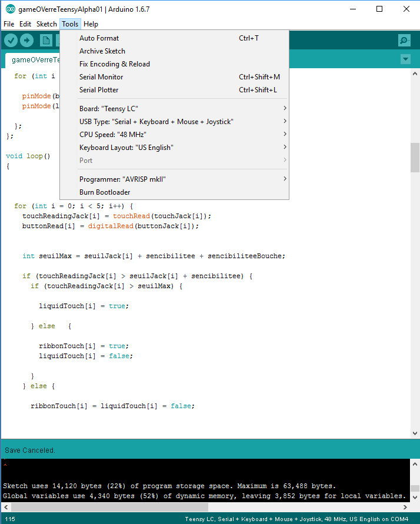Image resolution: width=420 pixels, height=524 pixels.
Task: Click the Verify checkmark icon
Action: point(11,41)
